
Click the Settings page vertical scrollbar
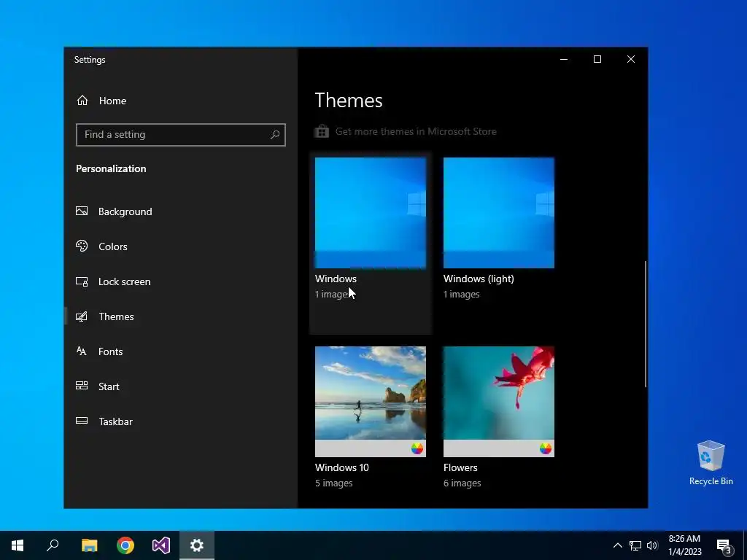(x=646, y=324)
